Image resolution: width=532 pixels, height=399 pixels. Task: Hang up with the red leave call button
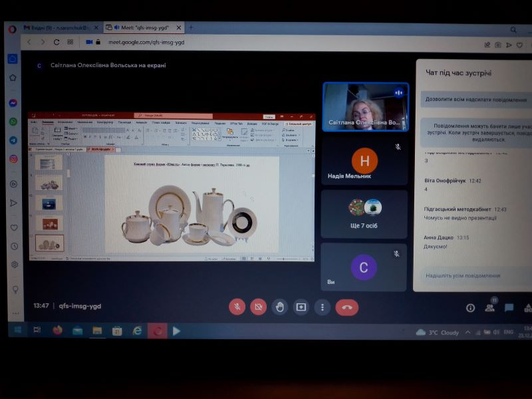(346, 307)
